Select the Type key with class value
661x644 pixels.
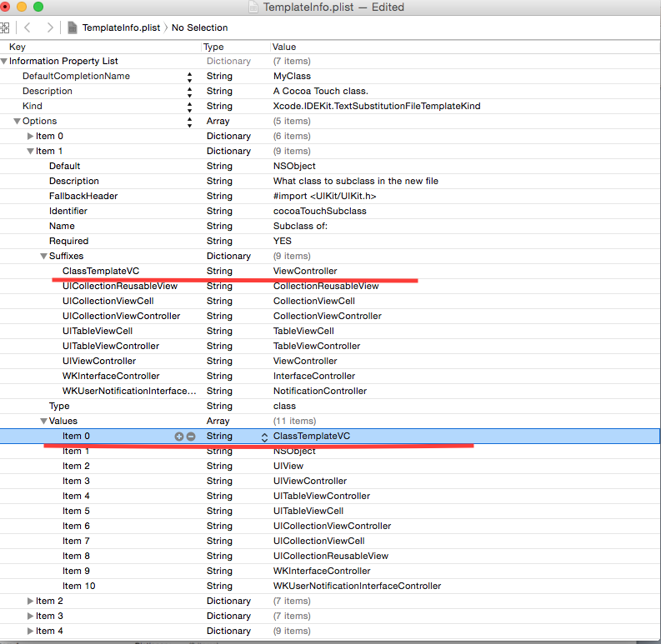59,406
